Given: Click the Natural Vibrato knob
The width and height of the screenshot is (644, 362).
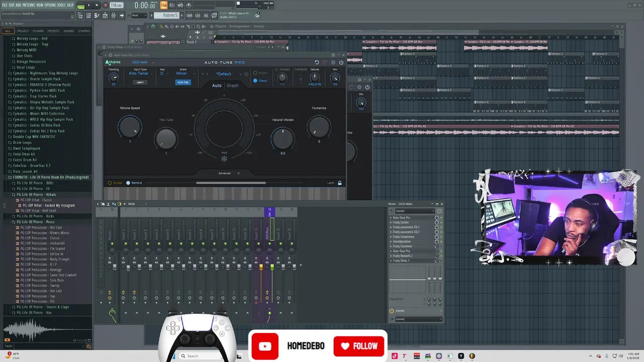Looking at the screenshot, I should pos(283,138).
